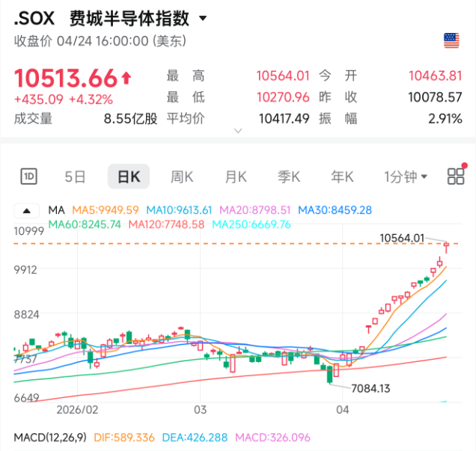Select the 月K monthly tab
Screen dimensions: 476x451
[236, 177]
